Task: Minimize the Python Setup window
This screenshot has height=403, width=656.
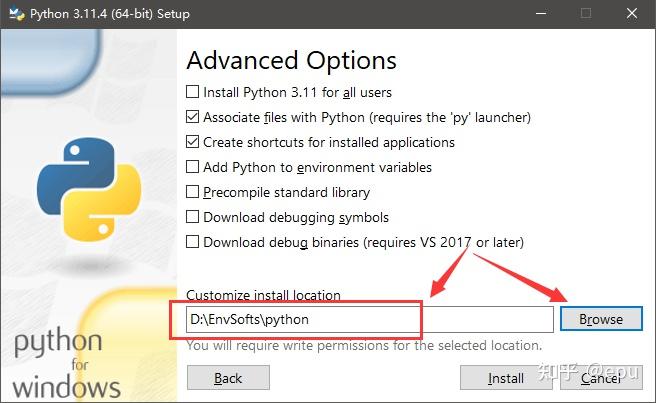Action: tap(539, 14)
